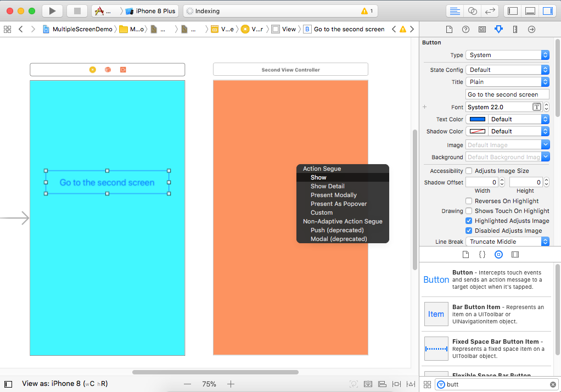The width and height of the screenshot is (561, 392).
Task: Uncheck Disabled Adjusts Image
Action: tap(469, 231)
